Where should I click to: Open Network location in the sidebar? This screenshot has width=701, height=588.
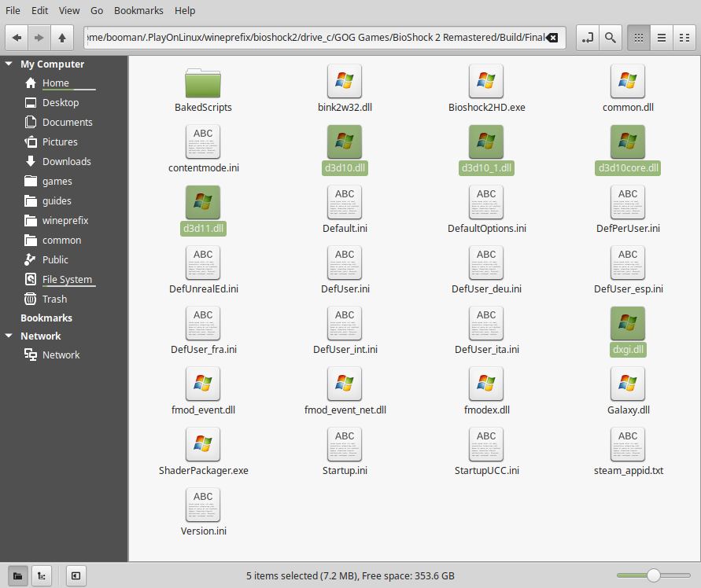point(61,355)
